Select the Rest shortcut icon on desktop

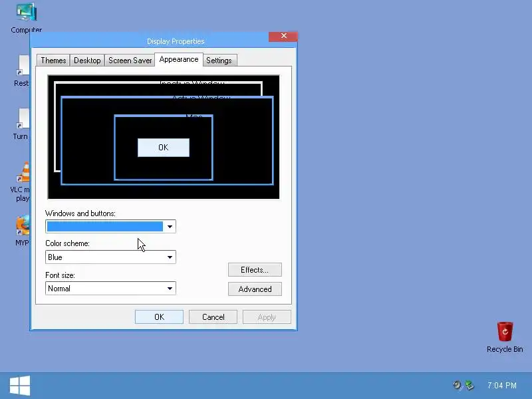[23, 70]
